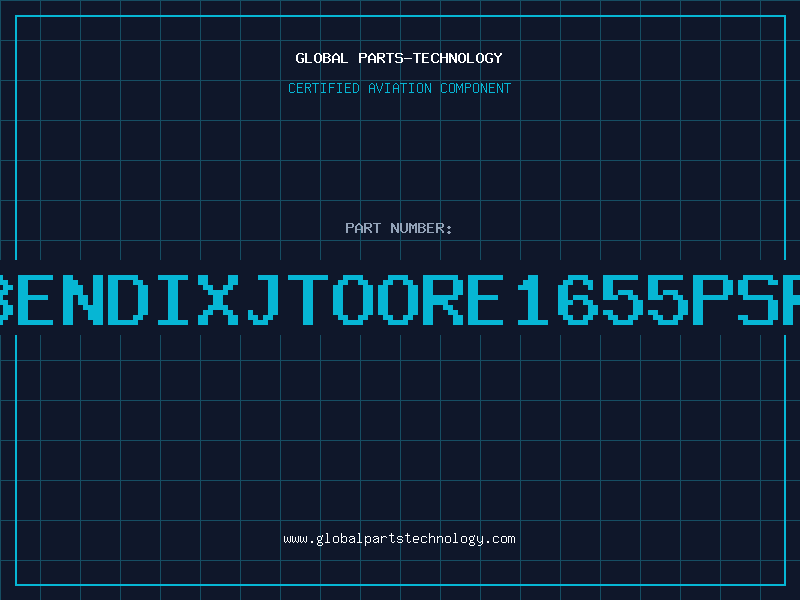The width and height of the screenshot is (800, 600).
Task: Open the www.globalpartstechnology.com link
Action: pyautogui.click(x=399, y=539)
